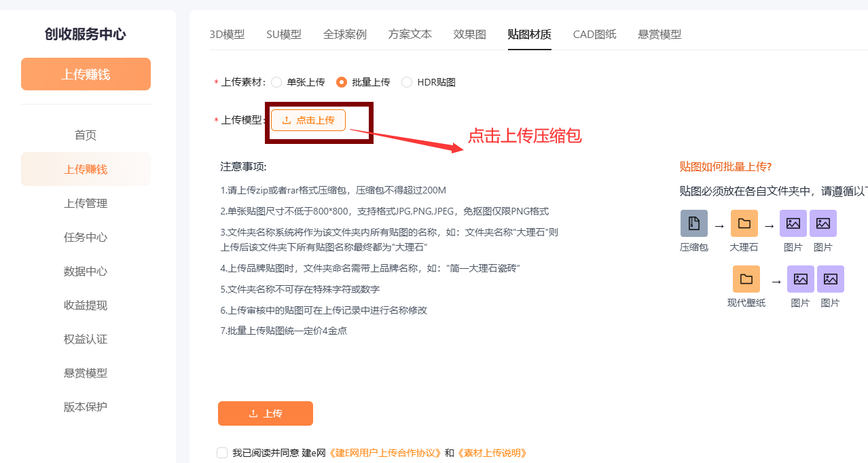Click the 大理石 folder icon

point(744,223)
